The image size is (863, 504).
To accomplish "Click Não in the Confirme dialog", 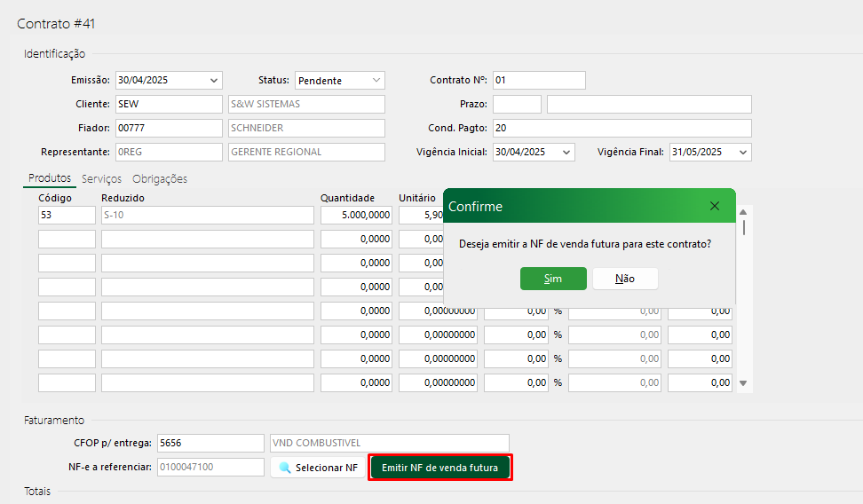I will (625, 279).
